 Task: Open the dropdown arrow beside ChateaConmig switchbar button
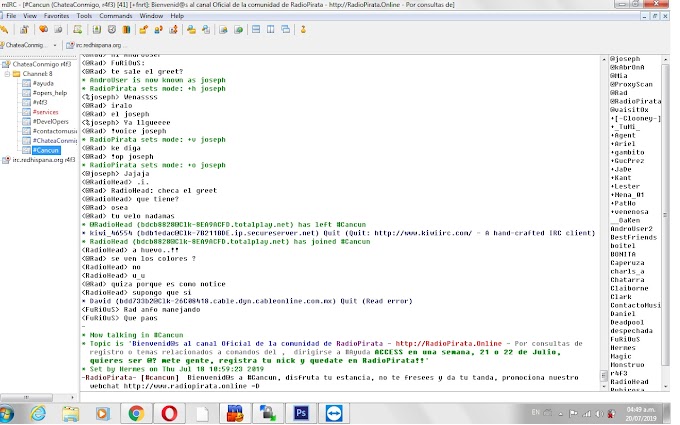(x=55, y=45)
